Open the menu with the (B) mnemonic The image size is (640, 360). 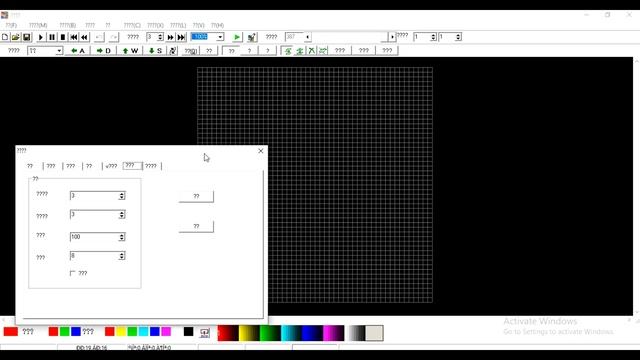pos(68,25)
